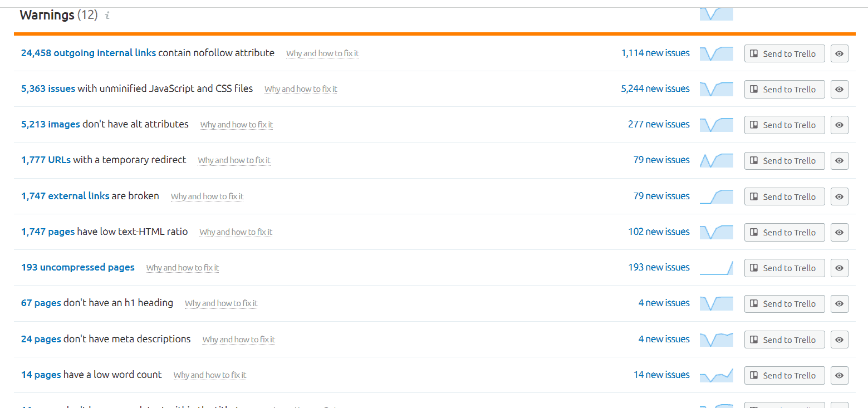Click the info icon beside Warnings heading
This screenshot has height=408, width=868.
coord(107,16)
